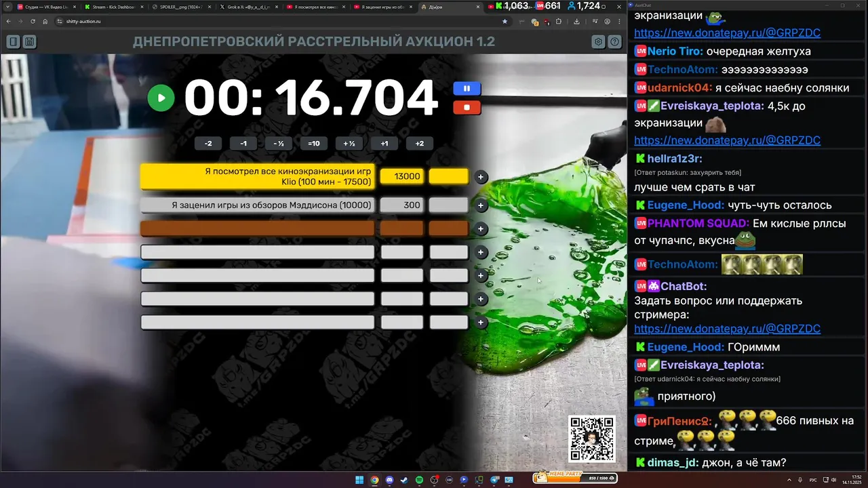Reload the shitty-auction.ru page
This screenshot has width=868, height=488.
click(33, 22)
